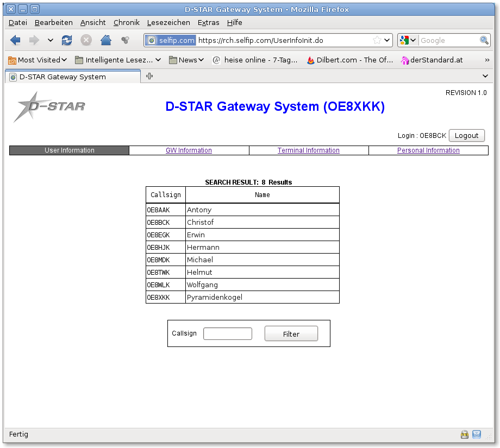Open the Ansicht menu
This screenshot has width=500, height=448.
[x=93, y=23]
